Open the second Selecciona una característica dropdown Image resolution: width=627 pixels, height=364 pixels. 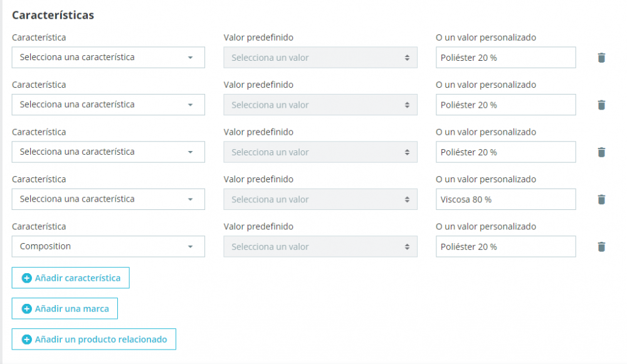108,105
